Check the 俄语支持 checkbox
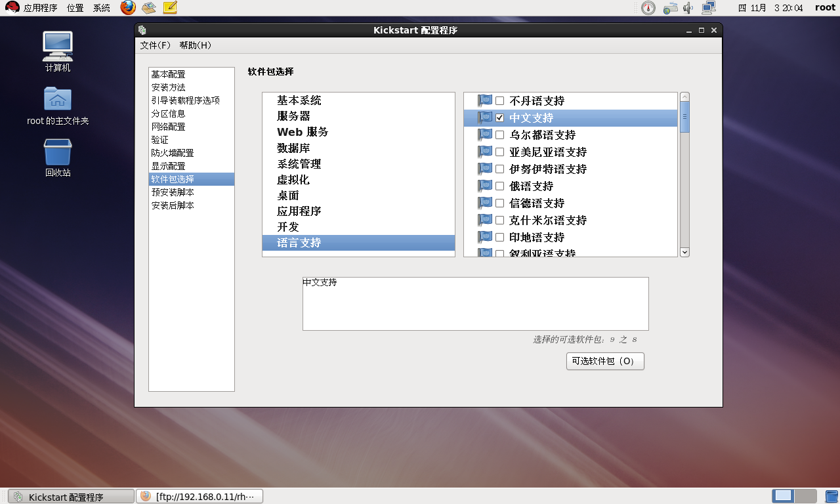 pos(500,186)
